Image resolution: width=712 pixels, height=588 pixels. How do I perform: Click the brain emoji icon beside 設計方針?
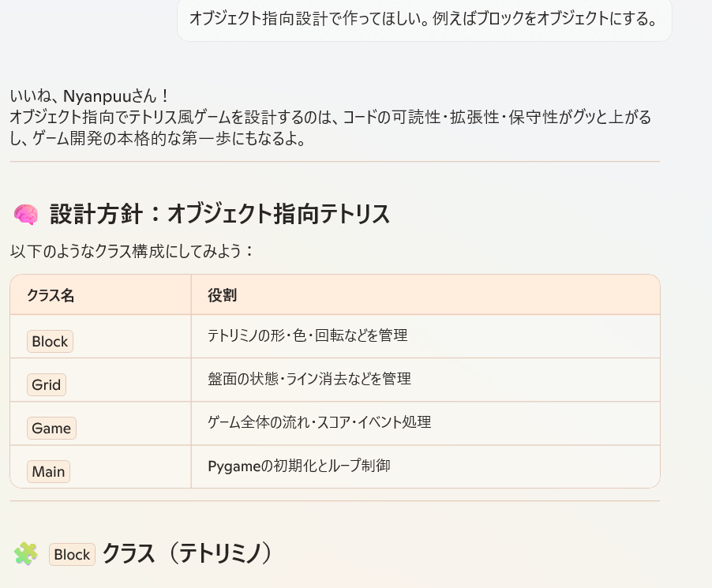coord(26,214)
